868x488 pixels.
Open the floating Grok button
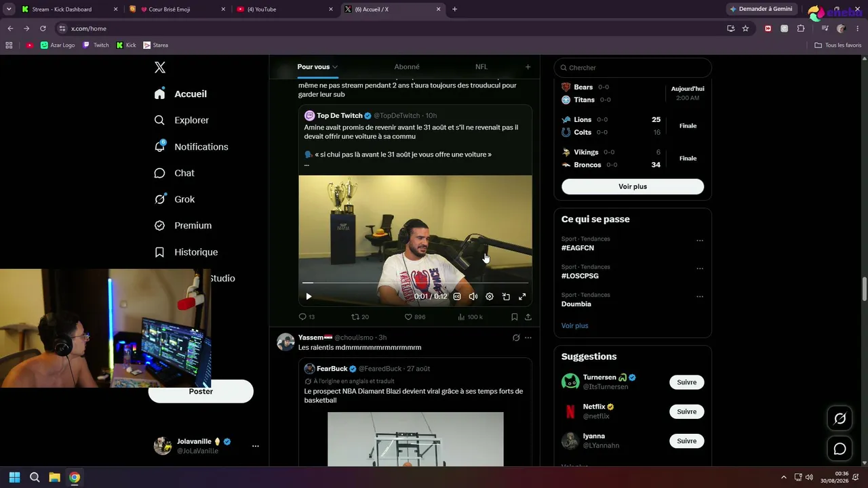pyautogui.click(x=840, y=419)
